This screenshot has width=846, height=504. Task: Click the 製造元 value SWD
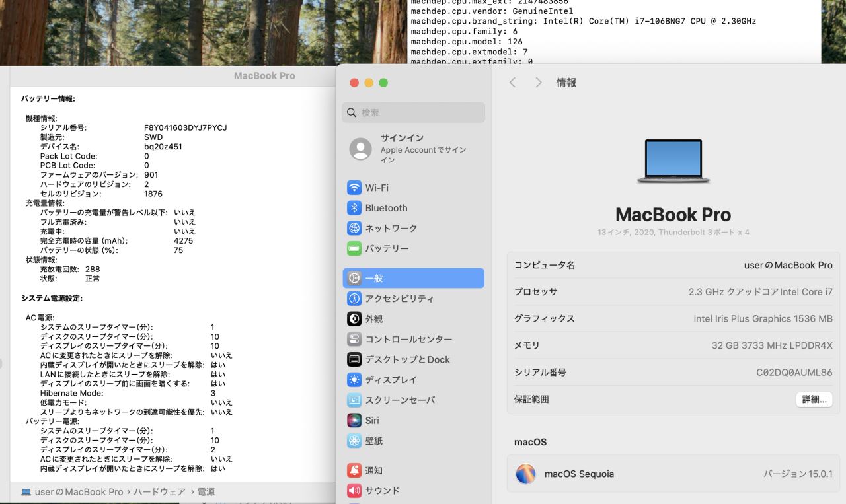pyautogui.click(x=153, y=137)
